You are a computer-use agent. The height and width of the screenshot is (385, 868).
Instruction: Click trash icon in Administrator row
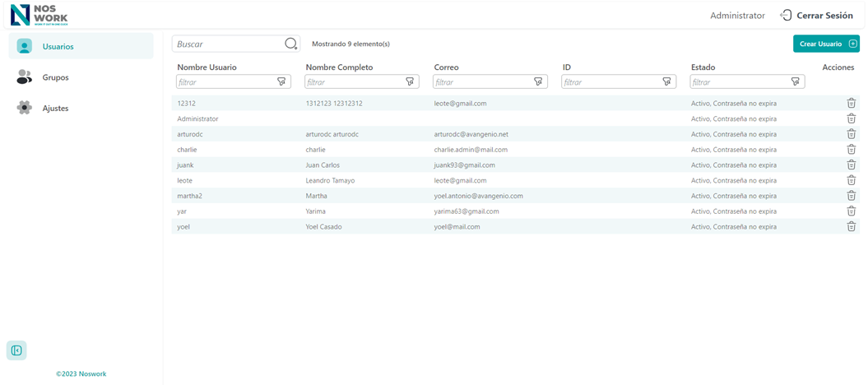pos(852,118)
